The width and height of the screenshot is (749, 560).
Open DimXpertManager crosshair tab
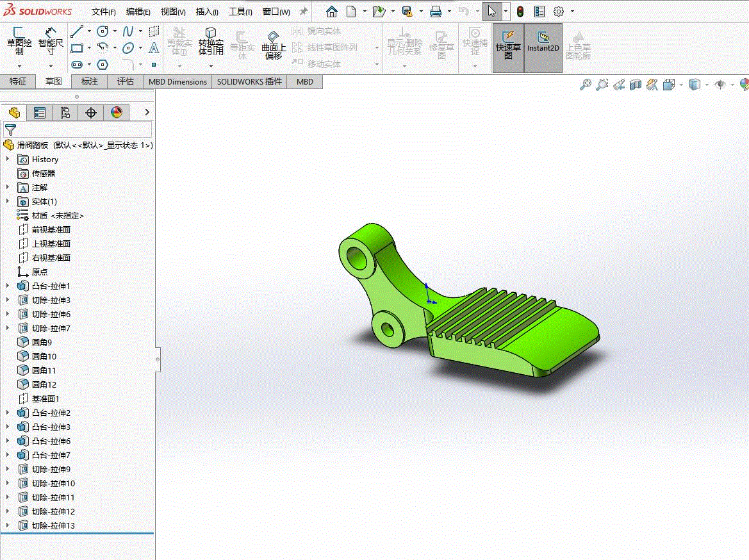(91, 113)
